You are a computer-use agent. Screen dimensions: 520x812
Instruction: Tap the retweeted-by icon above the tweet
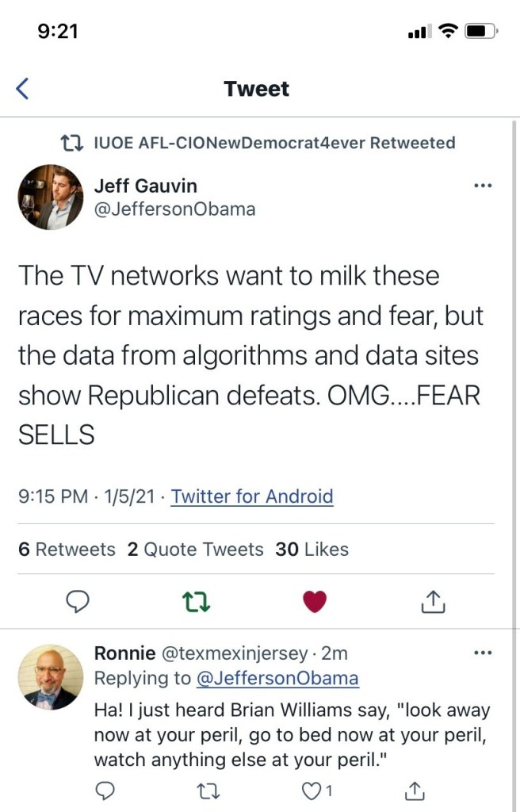[x=71, y=143]
